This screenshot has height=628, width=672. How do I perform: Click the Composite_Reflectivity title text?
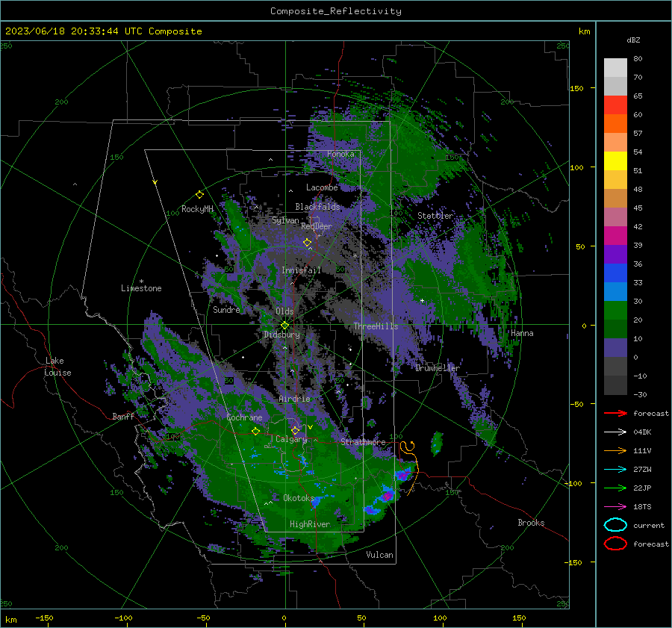(x=335, y=11)
